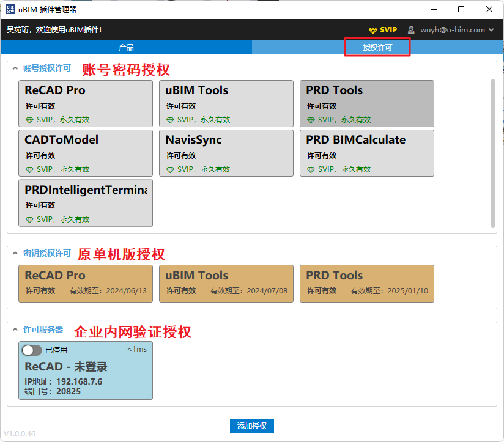
Task: Switch to the 产品 tab
Action: (x=126, y=46)
